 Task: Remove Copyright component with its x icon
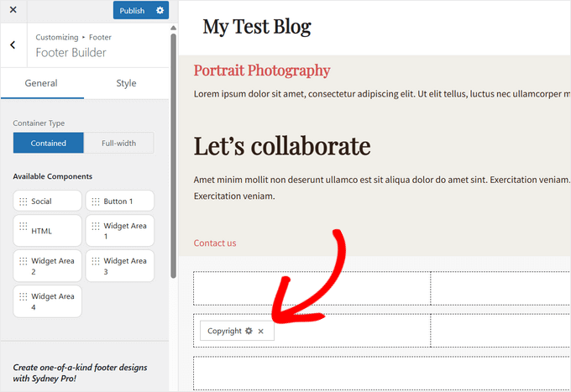click(x=261, y=331)
